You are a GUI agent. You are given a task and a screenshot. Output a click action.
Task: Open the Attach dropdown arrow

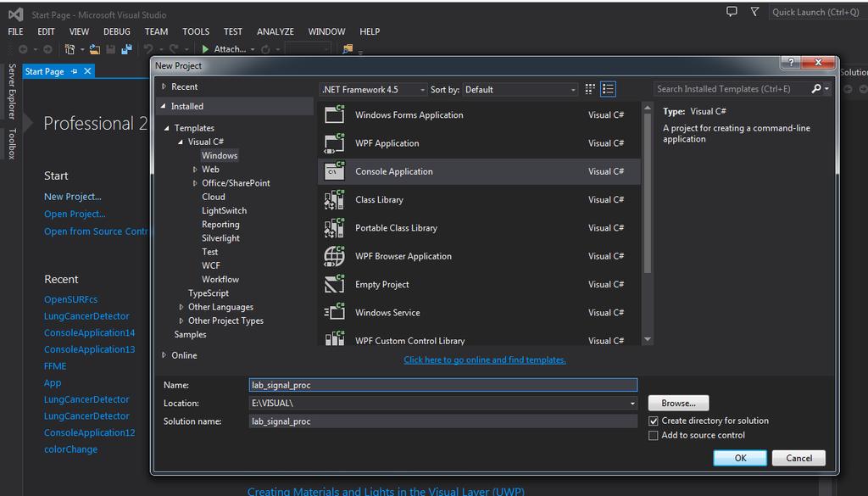[x=253, y=49]
